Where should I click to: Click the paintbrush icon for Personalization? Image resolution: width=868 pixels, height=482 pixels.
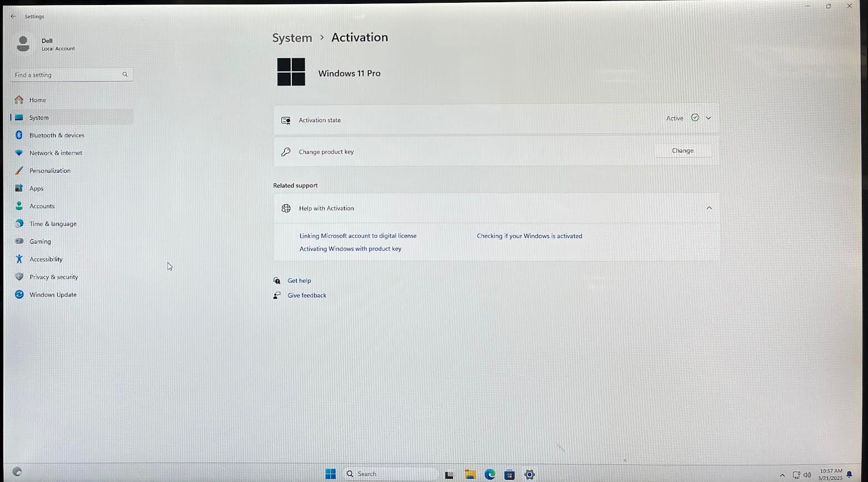pos(19,170)
